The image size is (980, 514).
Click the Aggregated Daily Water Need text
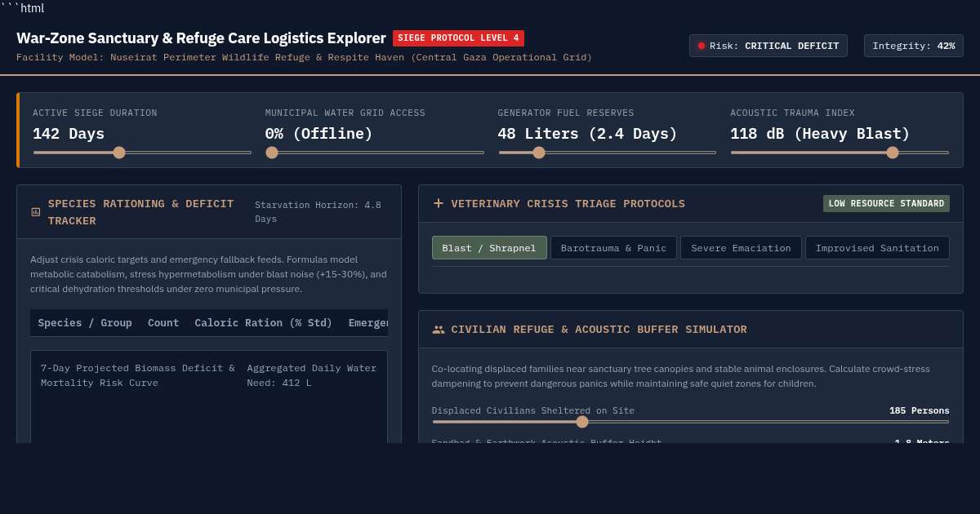(312, 375)
